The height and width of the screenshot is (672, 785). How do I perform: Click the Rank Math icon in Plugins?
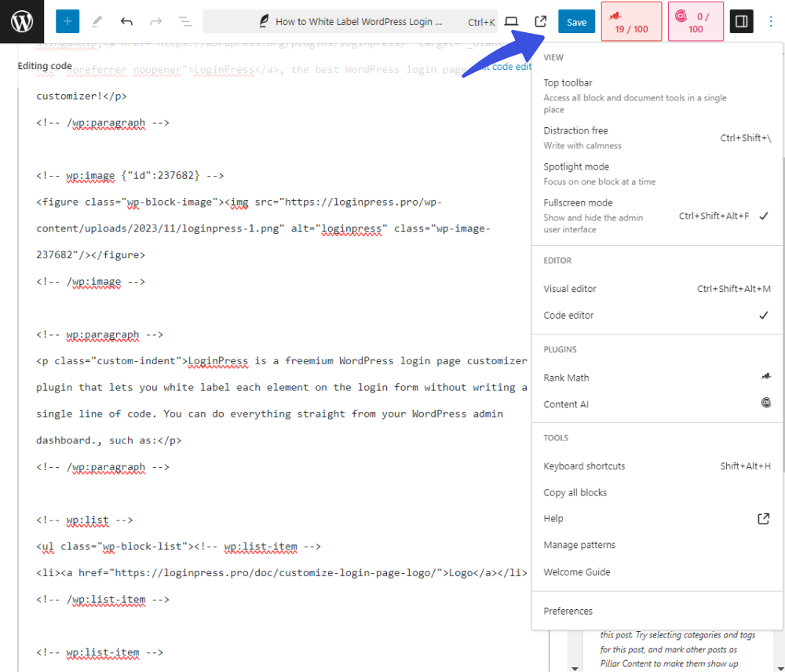[766, 377]
